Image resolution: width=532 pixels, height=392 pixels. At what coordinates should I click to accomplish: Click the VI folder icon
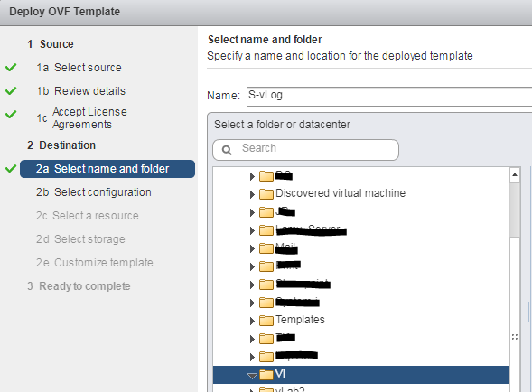(266, 375)
